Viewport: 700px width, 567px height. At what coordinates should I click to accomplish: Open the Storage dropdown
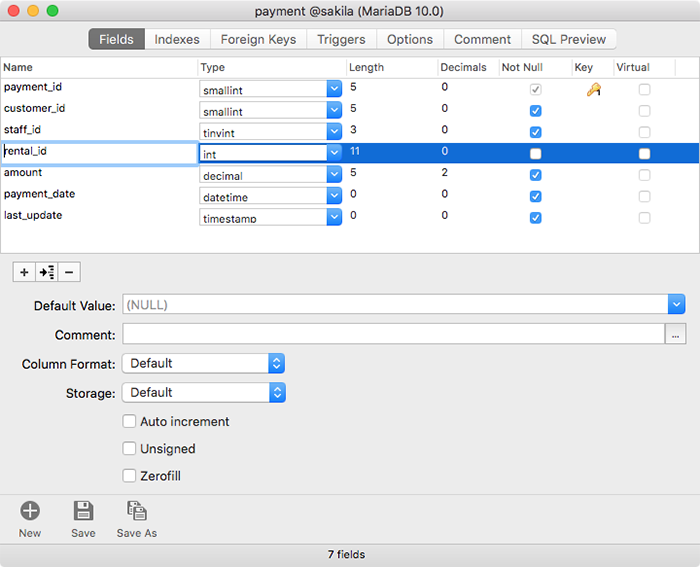204,392
